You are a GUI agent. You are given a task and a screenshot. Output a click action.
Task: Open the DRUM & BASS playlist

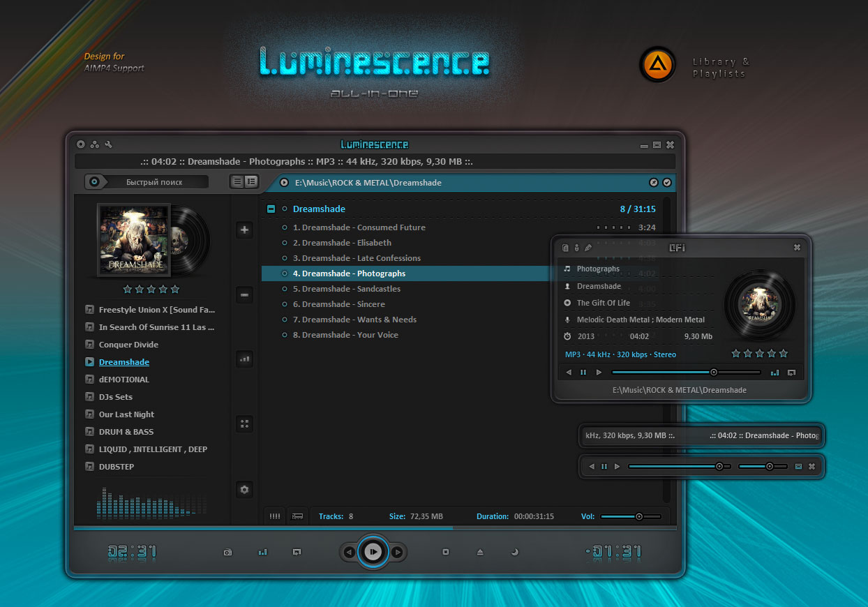click(x=126, y=432)
